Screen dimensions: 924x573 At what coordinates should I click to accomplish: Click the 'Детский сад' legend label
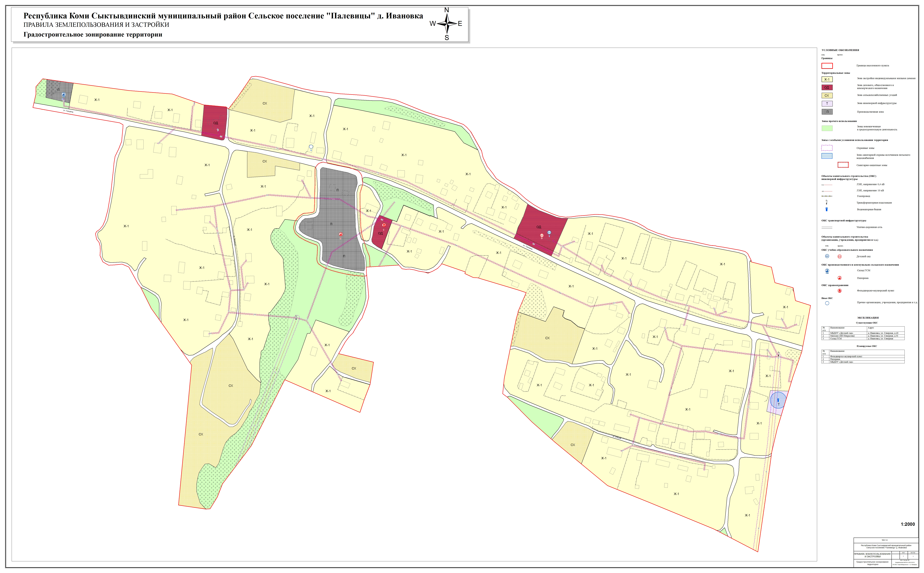tap(863, 256)
